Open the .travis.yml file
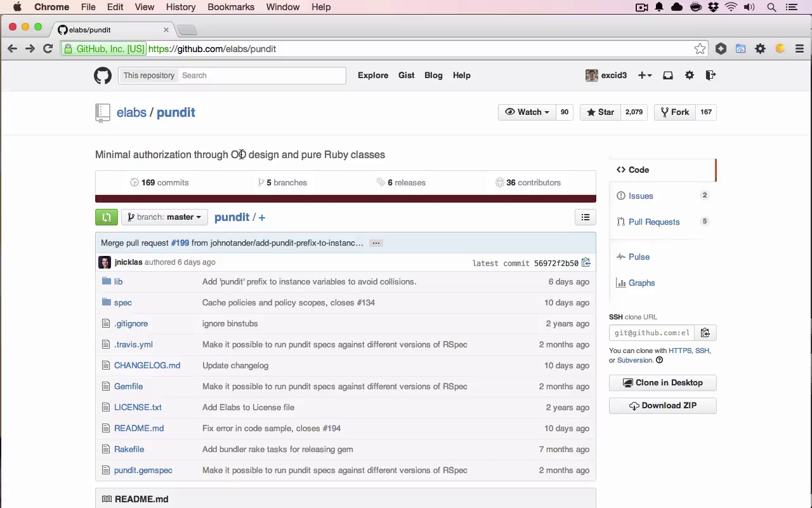812x508 pixels. (x=133, y=344)
